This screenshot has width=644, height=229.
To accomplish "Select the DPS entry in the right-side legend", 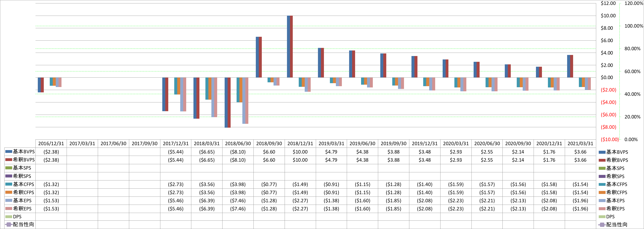I will pyautogui.click(x=607, y=217).
